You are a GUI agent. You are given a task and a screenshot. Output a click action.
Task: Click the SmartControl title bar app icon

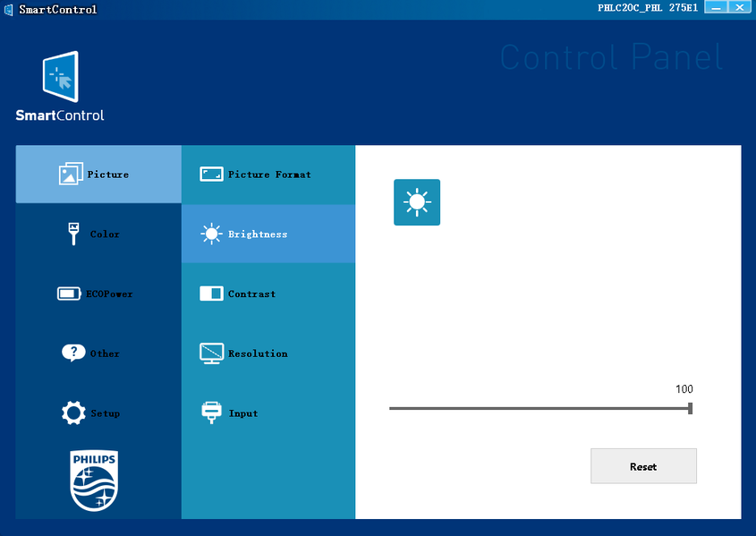tap(9, 9)
